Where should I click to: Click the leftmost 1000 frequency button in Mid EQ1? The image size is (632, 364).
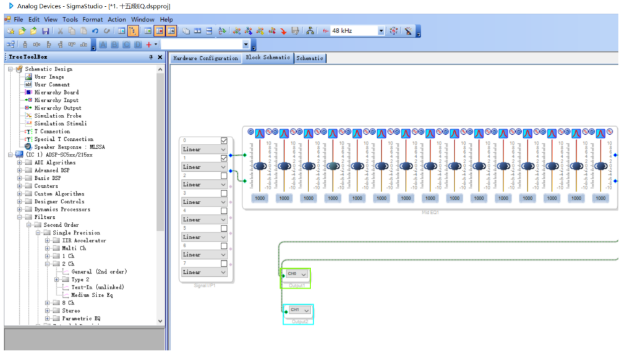260,198
